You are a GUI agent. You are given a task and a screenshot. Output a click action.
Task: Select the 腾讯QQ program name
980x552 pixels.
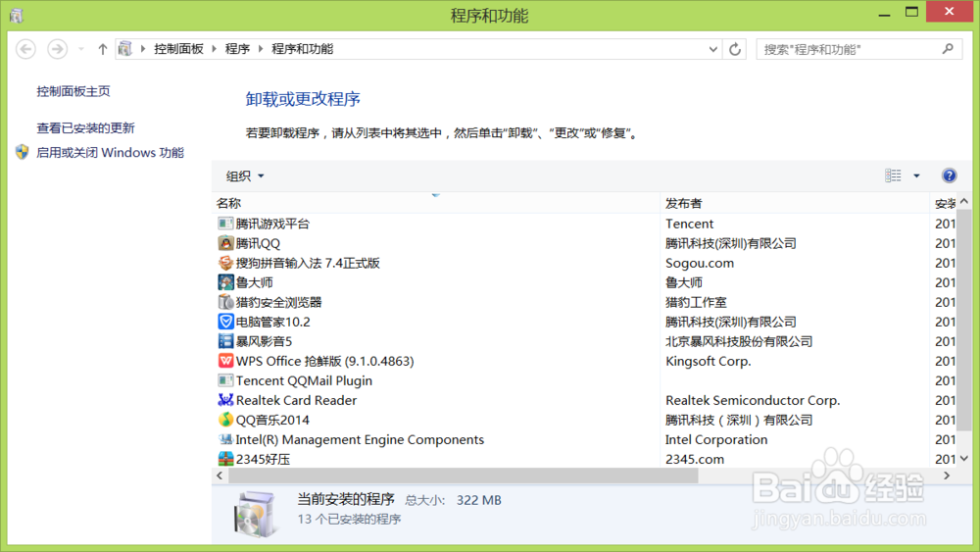[x=258, y=243]
